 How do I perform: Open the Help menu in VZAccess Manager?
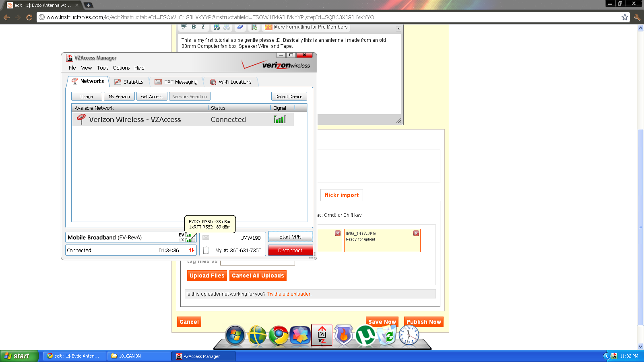click(139, 68)
